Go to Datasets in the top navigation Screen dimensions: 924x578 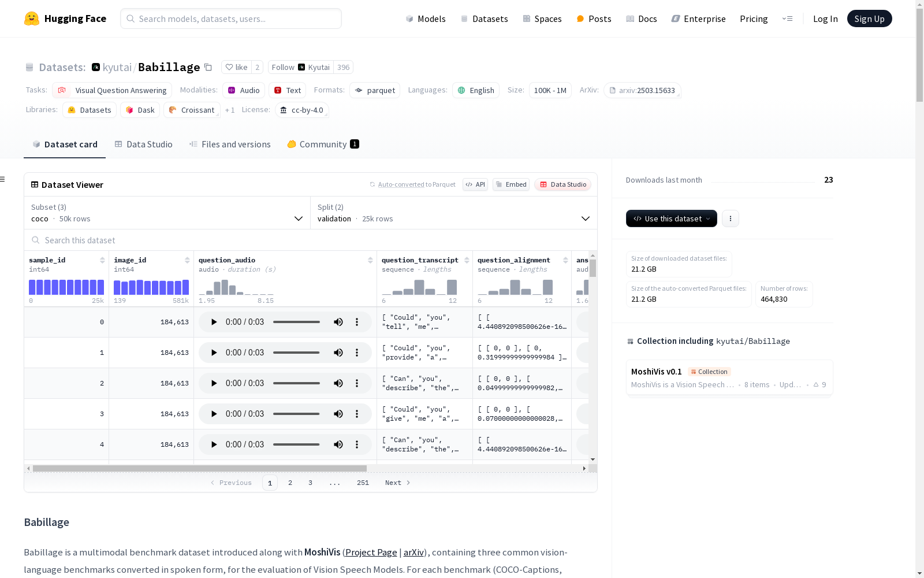point(484,18)
